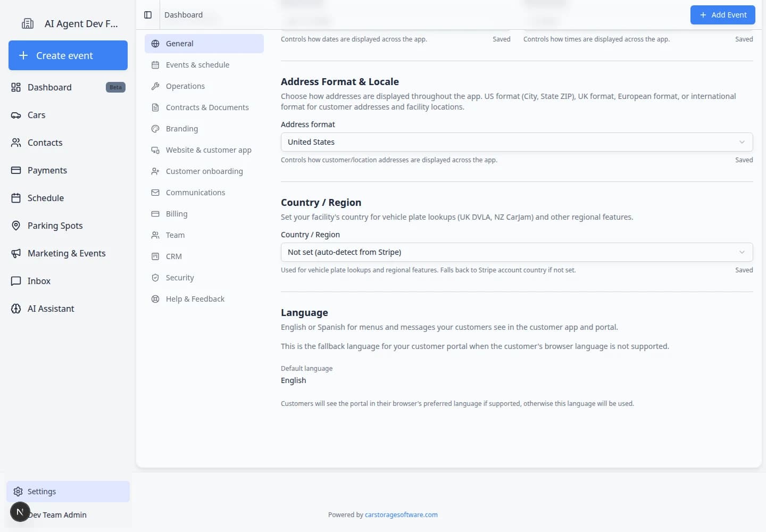766x532 pixels.
Task: Toggle the sidebar panel icon
Action: coord(148,15)
